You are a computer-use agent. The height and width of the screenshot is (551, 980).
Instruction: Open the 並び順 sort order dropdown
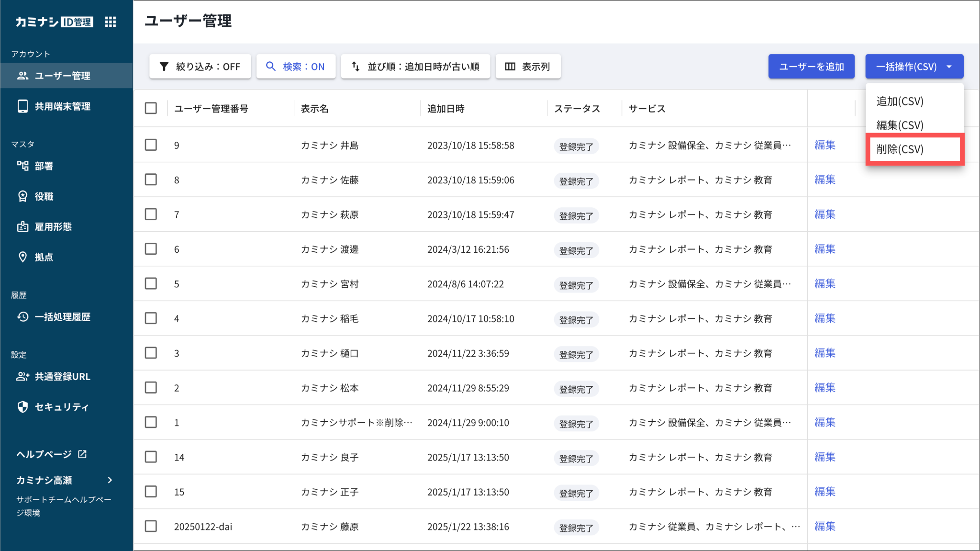[415, 67]
